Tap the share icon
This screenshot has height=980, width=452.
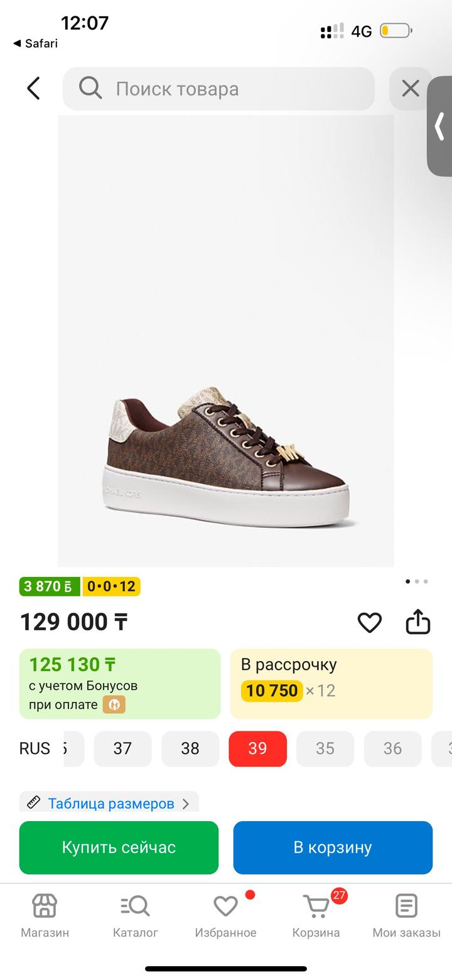click(417, 622)
